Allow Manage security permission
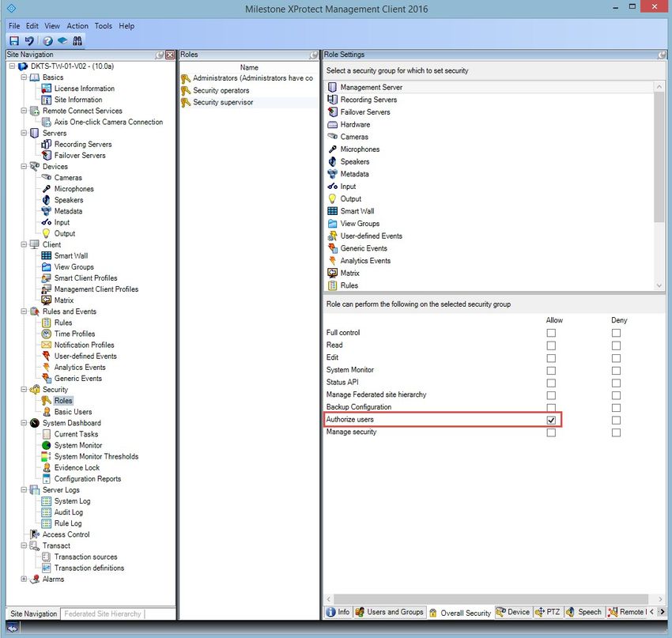 tap(551, 432)
